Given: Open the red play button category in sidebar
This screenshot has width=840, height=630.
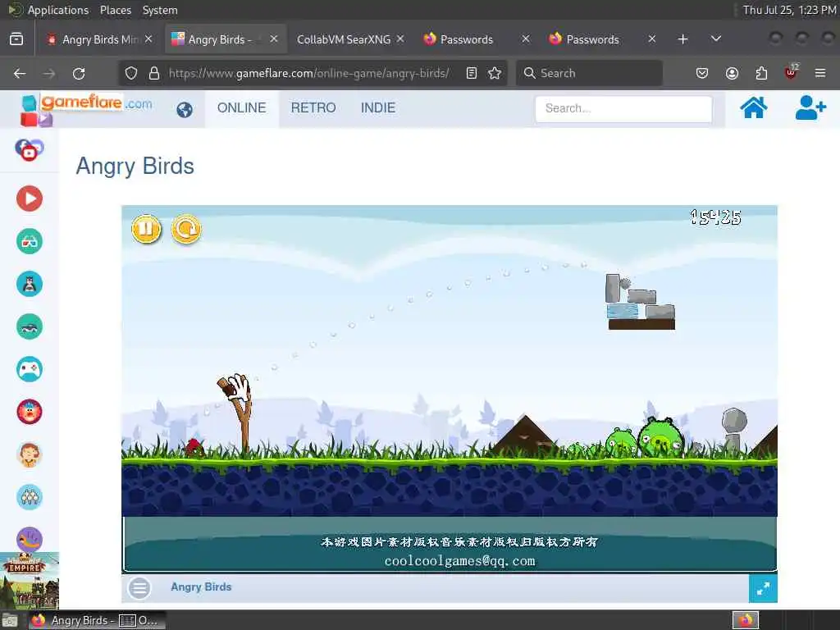Looking at the screenshot, I should tap(30, 199).
